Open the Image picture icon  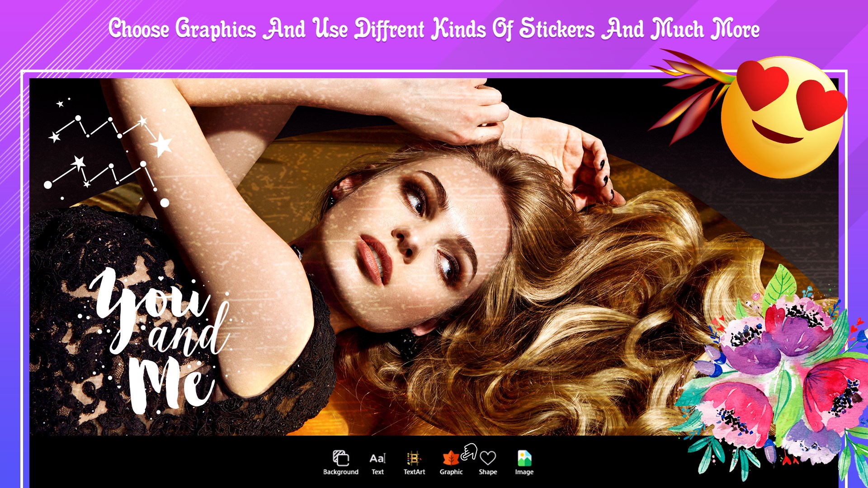[x=524, y=458]
